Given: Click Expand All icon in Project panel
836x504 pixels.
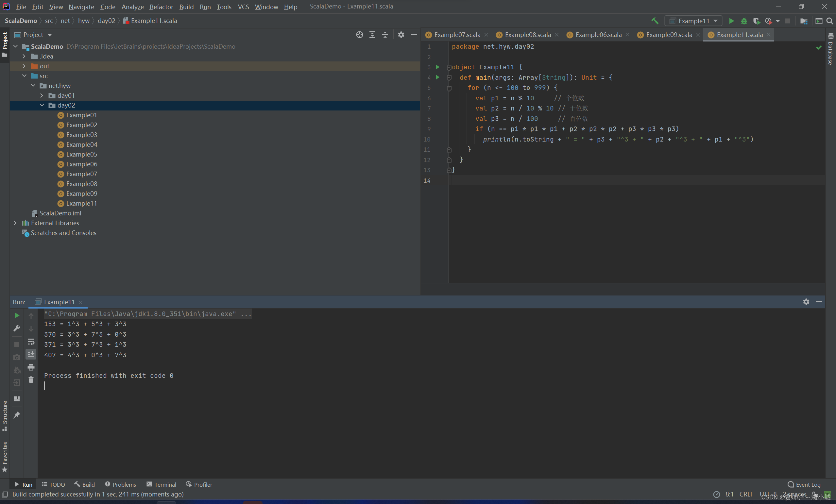Looking at the screenshot, I should 372,35.
